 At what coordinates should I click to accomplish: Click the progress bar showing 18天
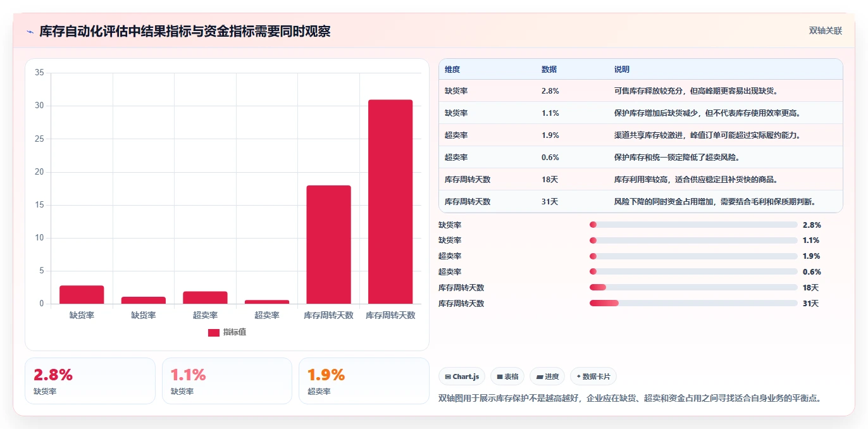click(x=693, y=288)
